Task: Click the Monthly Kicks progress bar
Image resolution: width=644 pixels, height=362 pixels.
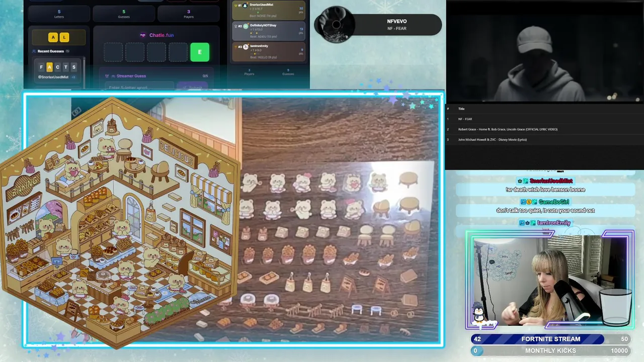Action: tap(550, 350)
